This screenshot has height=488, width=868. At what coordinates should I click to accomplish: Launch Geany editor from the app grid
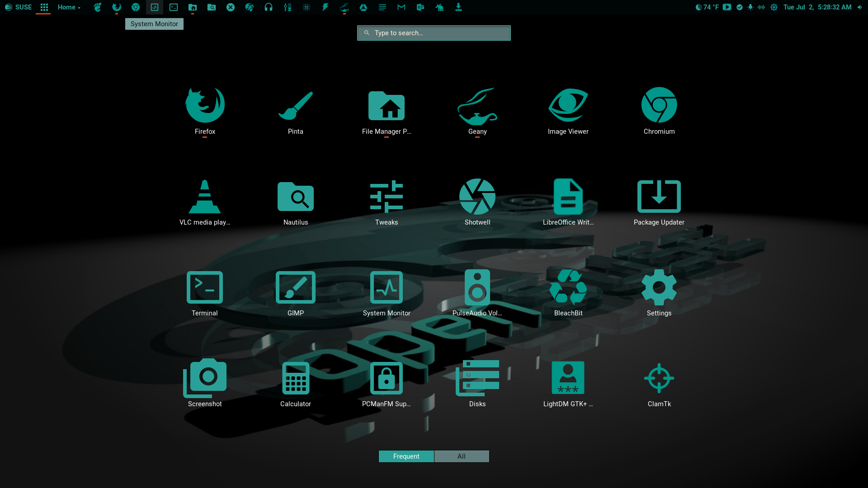tap(477, 112)
